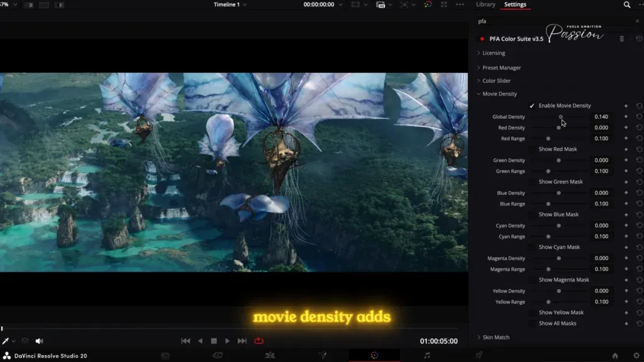Open the Fairlight page music icon
The width and height of the screenshot is (644, 362).
tap(427, 356)
